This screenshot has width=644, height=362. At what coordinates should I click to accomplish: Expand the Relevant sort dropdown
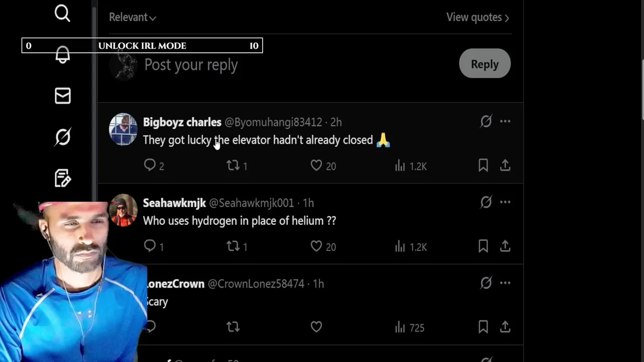pyautogui.click(x=132, y=17)
